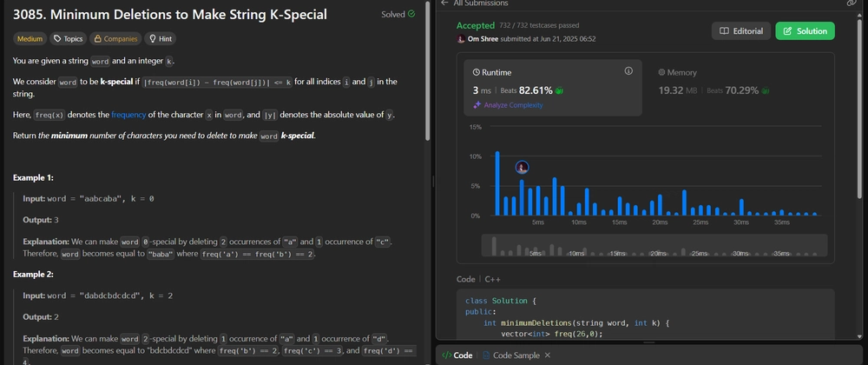Switch to the Code Sample tab
The image size is (868, 365).
[510, 355]
